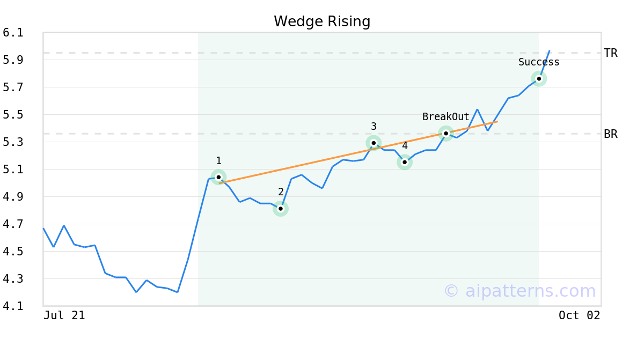The image size is (644, 338).
Task: Click the Jul 21 start date label
Action: [x=64, y=315]
